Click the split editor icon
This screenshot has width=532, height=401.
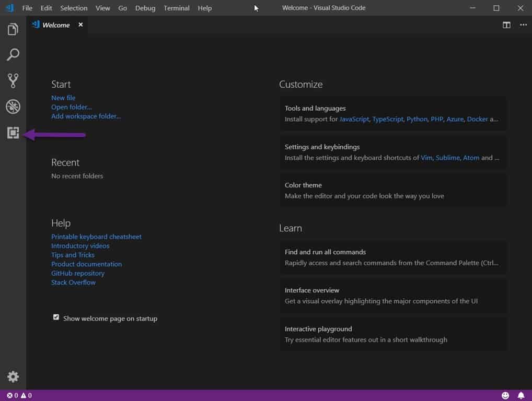506,25
